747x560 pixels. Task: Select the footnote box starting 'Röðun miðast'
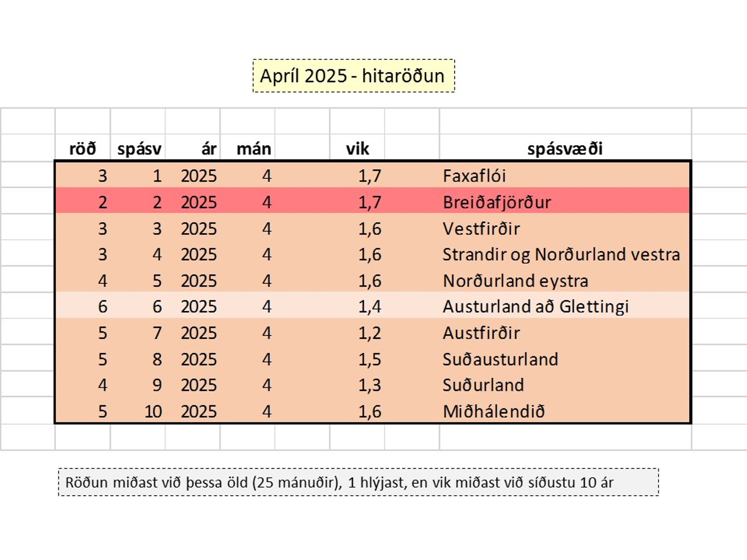point(358,482)
